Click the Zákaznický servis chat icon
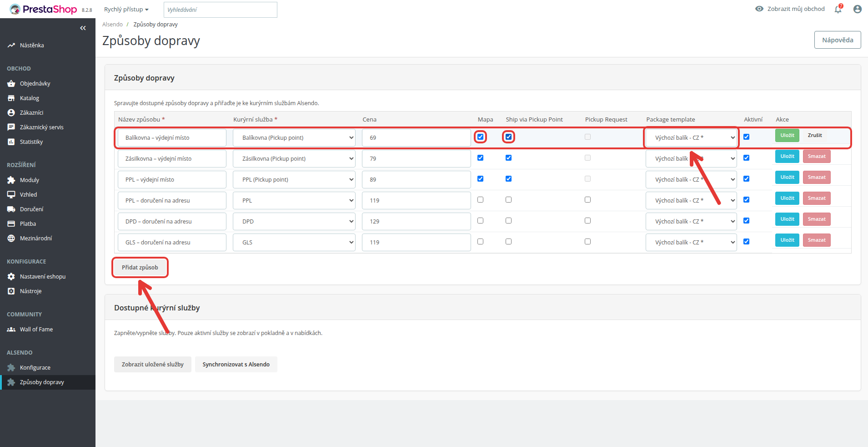868x447 pixels. coord(11,127)
